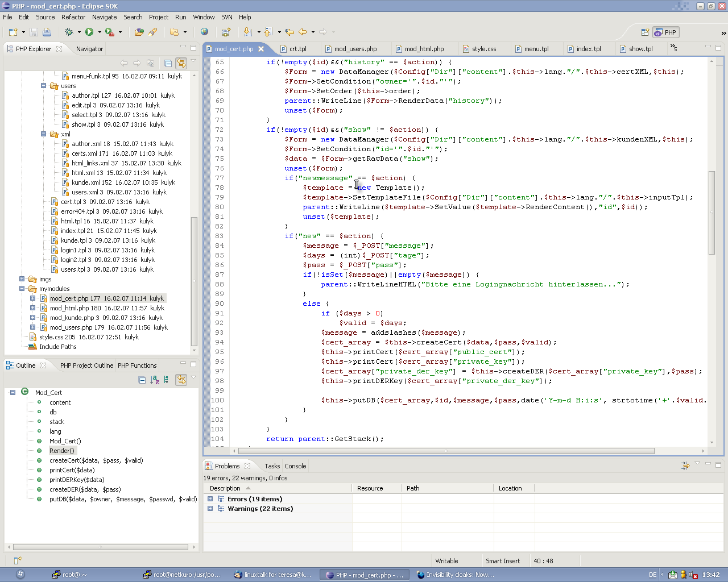
Task: Click the editor horizontal scrollbar
Action: pyautogui.click(x=446, y=451)
